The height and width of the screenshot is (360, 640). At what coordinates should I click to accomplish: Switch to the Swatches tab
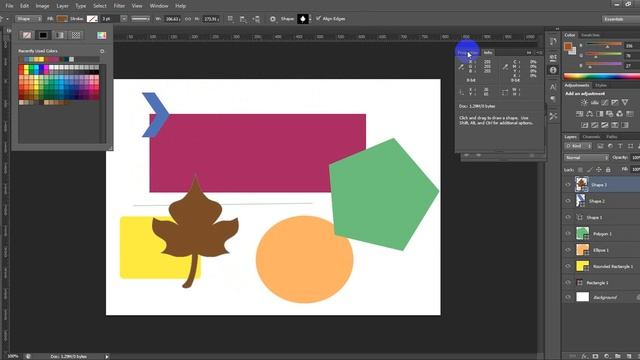pos(590,36)
